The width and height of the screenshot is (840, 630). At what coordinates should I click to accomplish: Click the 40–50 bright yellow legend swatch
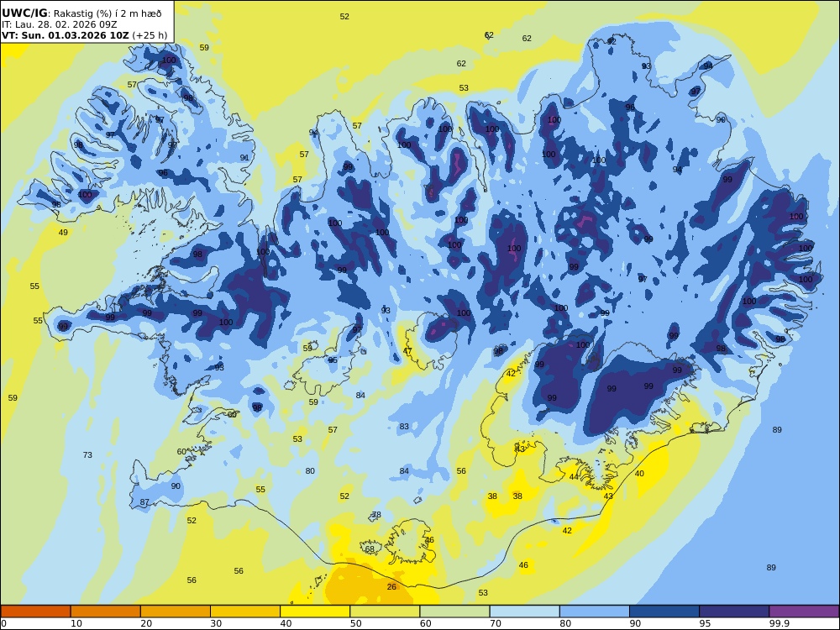(315, 612)
